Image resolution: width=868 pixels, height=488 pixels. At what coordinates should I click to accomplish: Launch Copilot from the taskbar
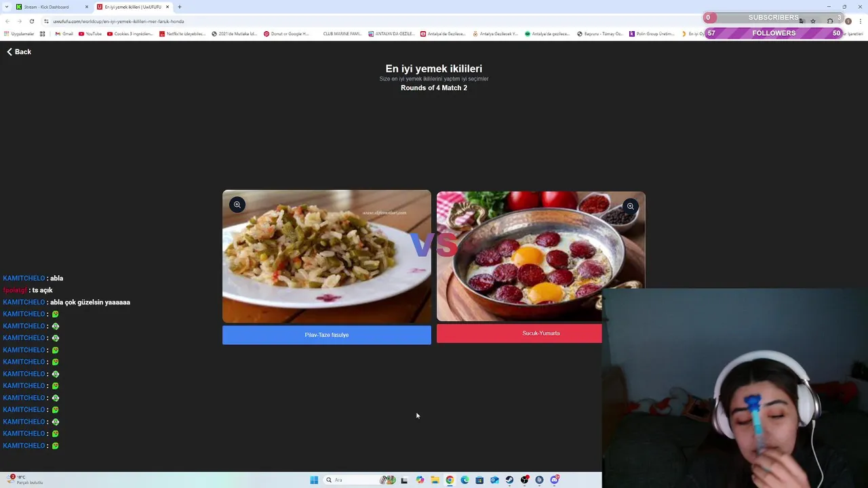point(420,480)
